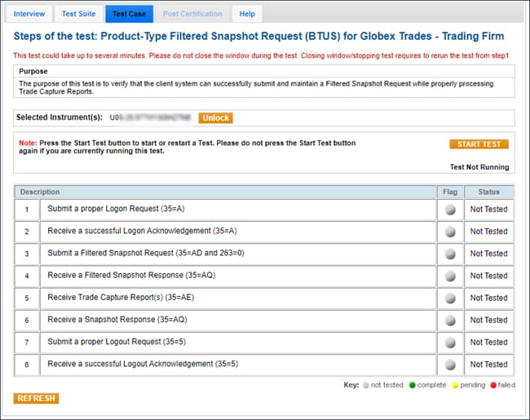Viewport: 530px width, 420px height.
Task: Click the flag circle for Logout Acknowledgement row
Action: point(449,365)
